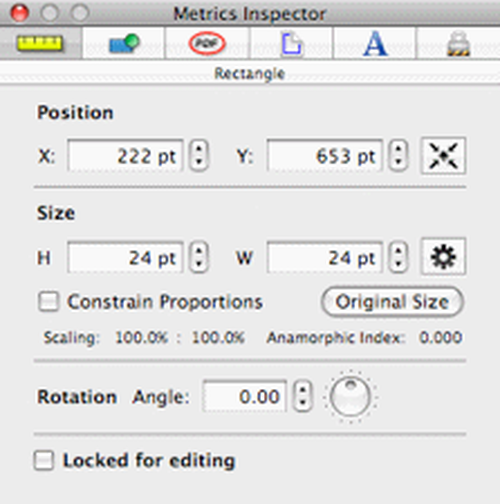
Task: Click the height H stepper arrows
Action: point(199,257)
